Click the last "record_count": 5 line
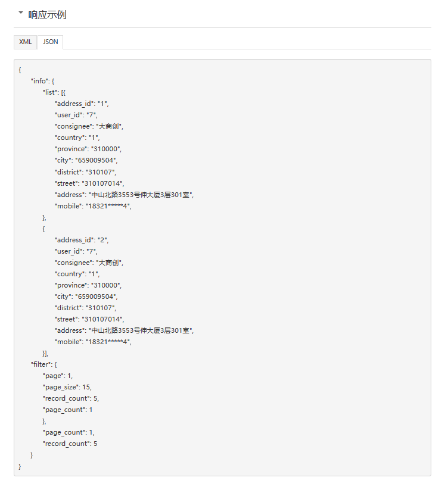Screen dimensions: 448x490 pos(70,444)
